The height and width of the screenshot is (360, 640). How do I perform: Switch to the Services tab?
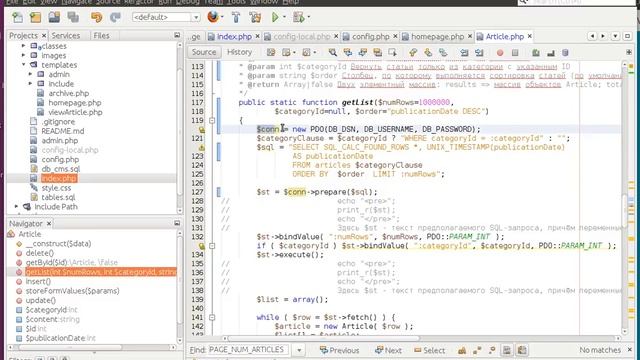point(66,36)
